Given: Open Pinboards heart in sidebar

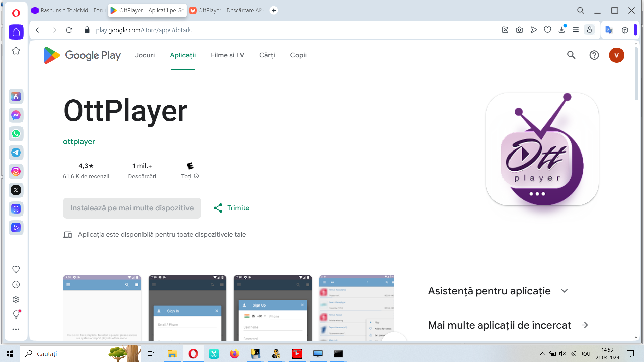Looking at the screenshot, I should tap(16, 269).
